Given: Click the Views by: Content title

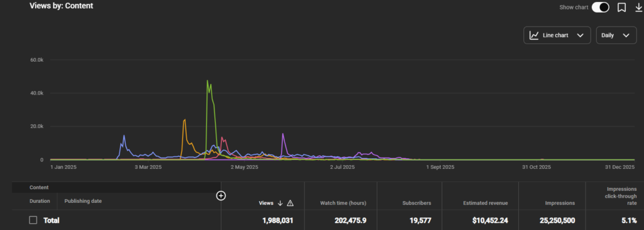Looking at the screenshot, I should [61, 6].
